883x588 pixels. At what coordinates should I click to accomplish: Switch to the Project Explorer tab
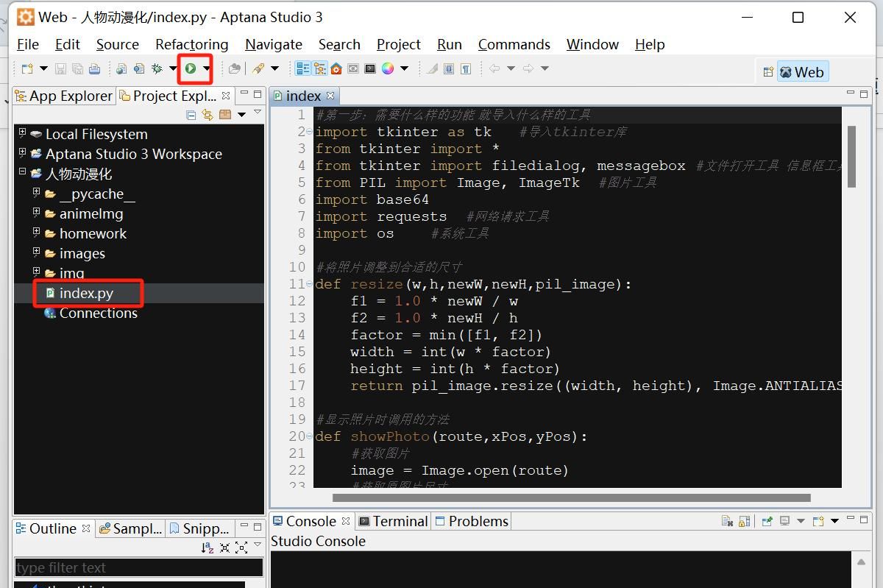172,96
